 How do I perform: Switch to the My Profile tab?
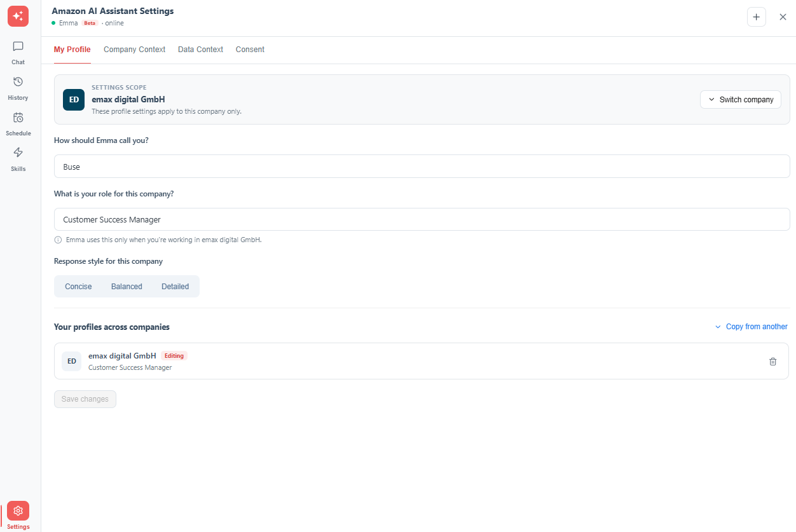[x=72, y=50]
